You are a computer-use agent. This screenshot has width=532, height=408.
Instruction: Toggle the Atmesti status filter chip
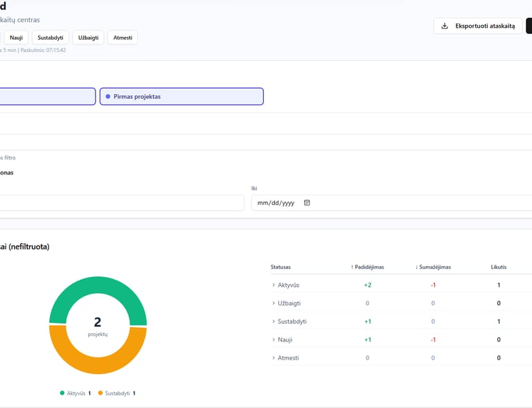click(x=123, y=37)
